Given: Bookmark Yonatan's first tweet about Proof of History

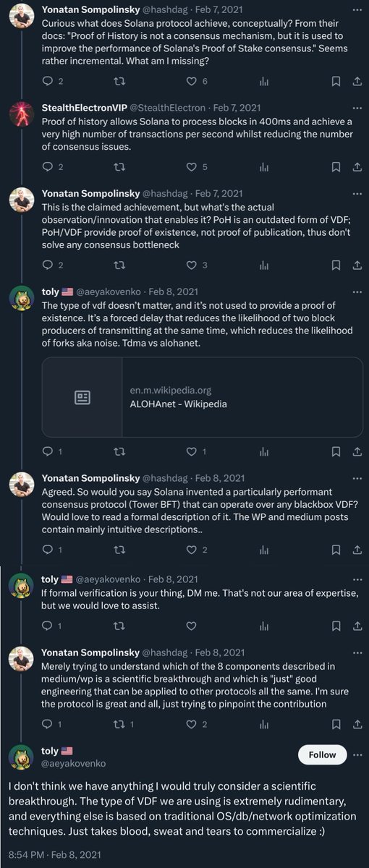Looking at the screenshot, I should 336,82.
